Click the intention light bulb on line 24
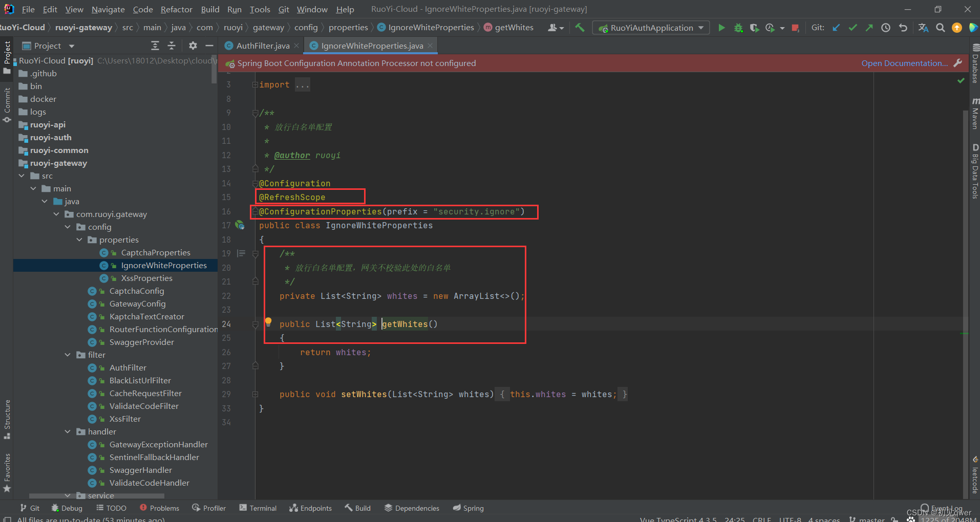Viewport: 980px width, 522px height. pos(268,322)
